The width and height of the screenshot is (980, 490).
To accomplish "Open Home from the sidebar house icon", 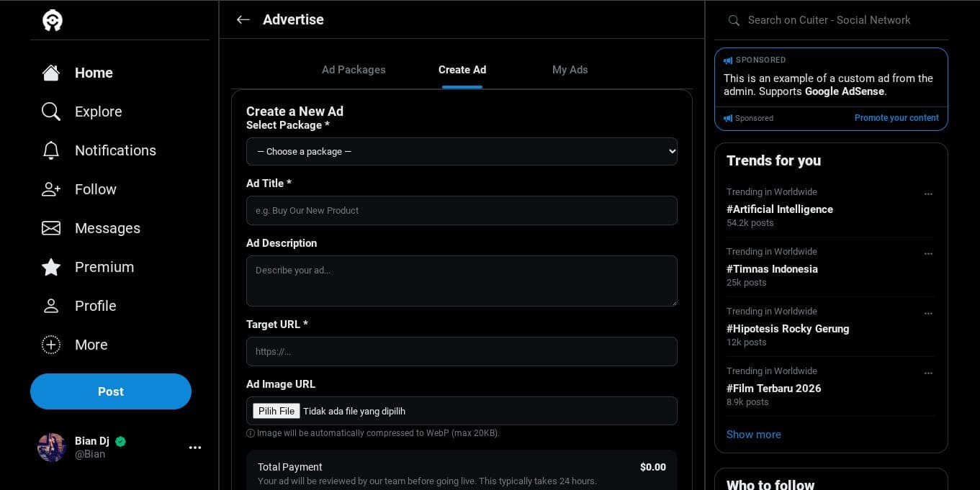I will point(51,73).
